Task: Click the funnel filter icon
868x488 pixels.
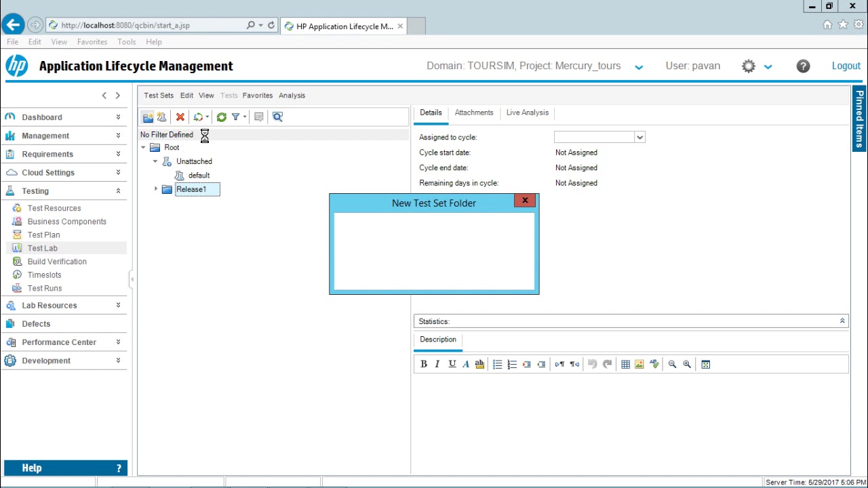Action: tap(235, 117)
